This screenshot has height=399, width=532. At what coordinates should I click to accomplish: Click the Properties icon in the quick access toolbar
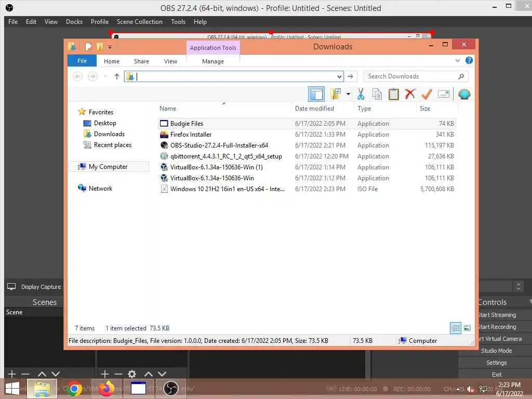coord(88,46)
